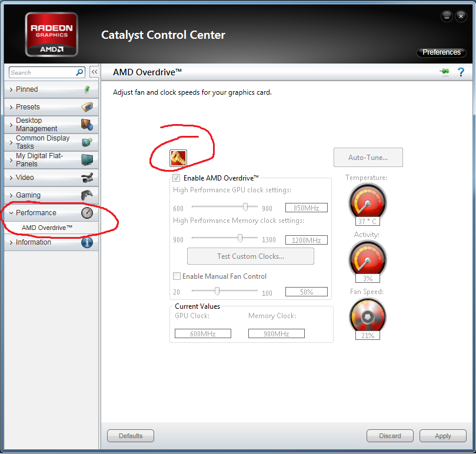Click the 1200MHz memory clock value box
This screenshot has width=476, height=454.
click(x=307, y=240)
